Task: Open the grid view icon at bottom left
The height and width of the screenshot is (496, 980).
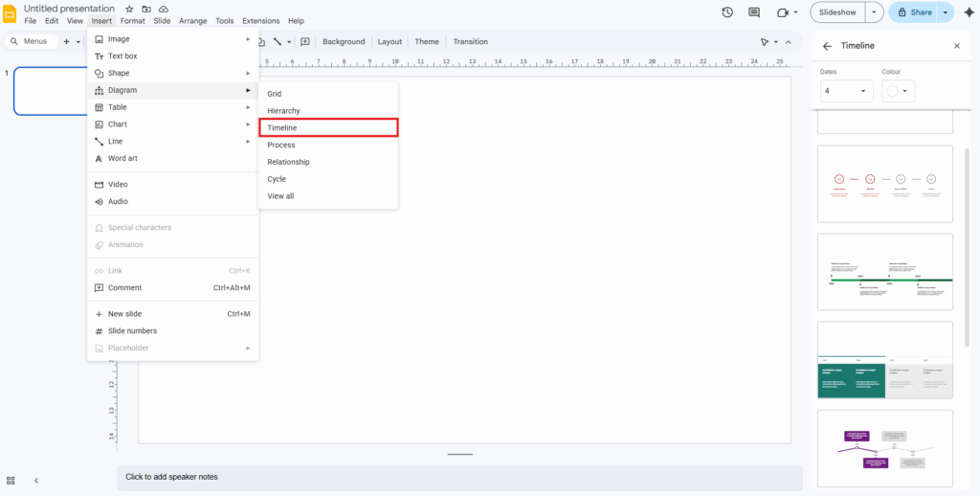Action: (x=11, y=480)
